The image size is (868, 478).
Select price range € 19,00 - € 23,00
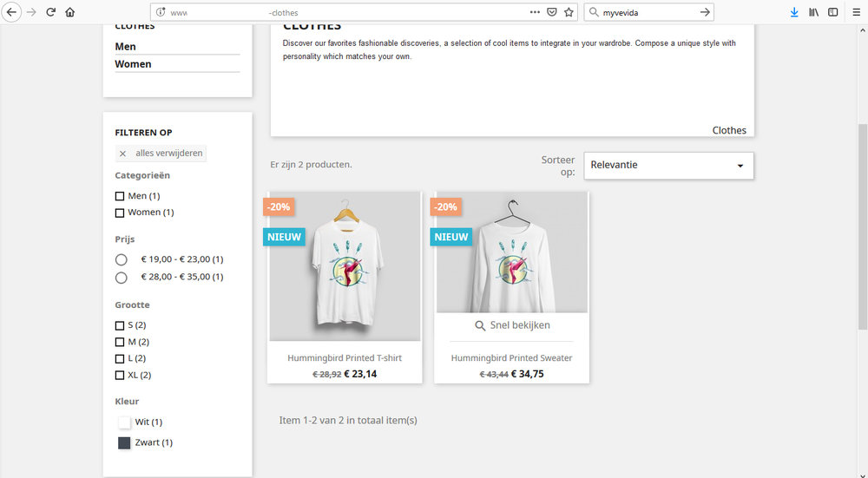122,259
